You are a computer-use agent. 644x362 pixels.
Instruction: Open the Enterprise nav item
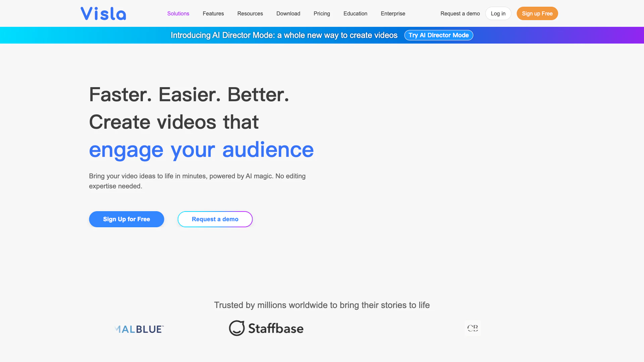(393, 13)
